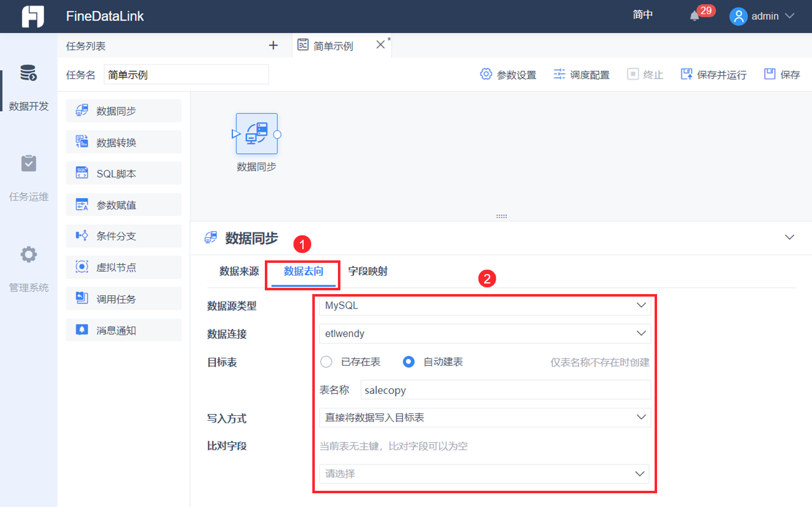
Task: Switch language via 简中 button
Action: 643,15
